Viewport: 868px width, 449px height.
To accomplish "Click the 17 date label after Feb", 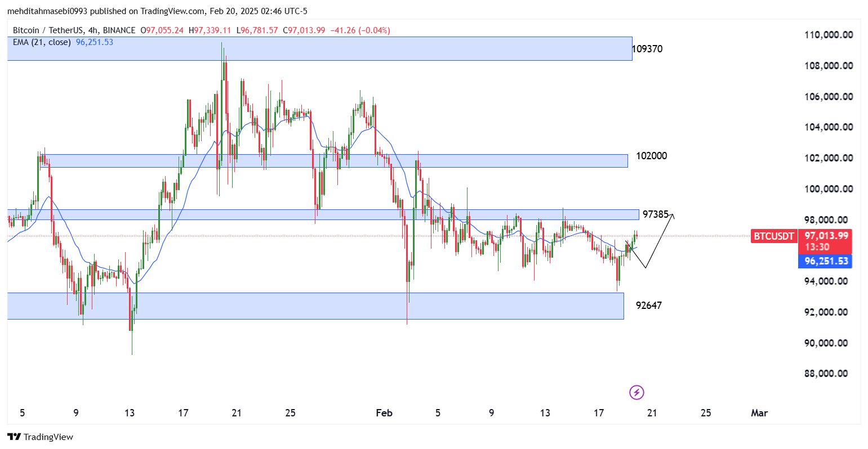I will [x=598, y=413].
